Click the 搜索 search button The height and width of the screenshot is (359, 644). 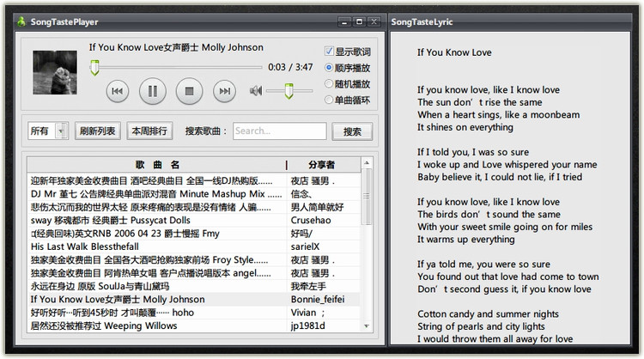click(352, 131)
